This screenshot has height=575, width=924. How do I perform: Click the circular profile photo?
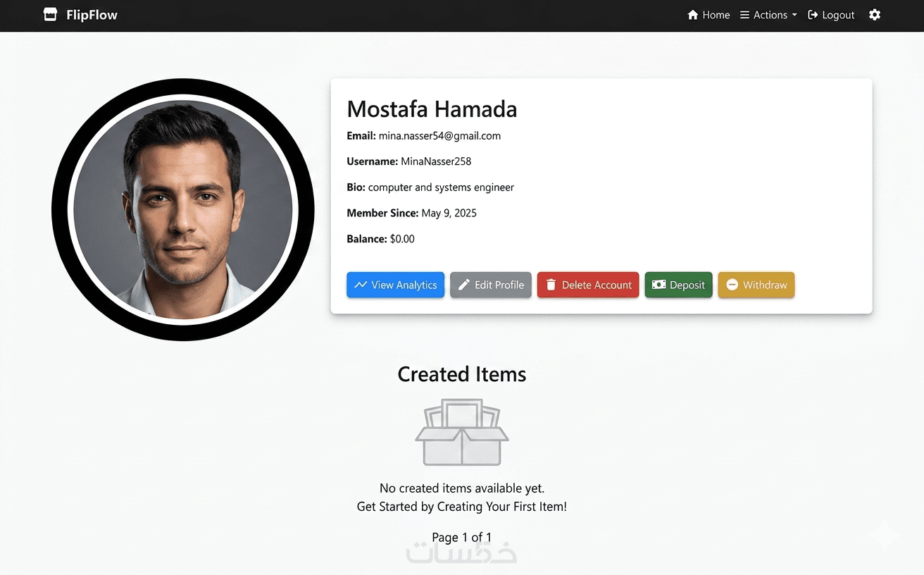(x=183, y=210)
